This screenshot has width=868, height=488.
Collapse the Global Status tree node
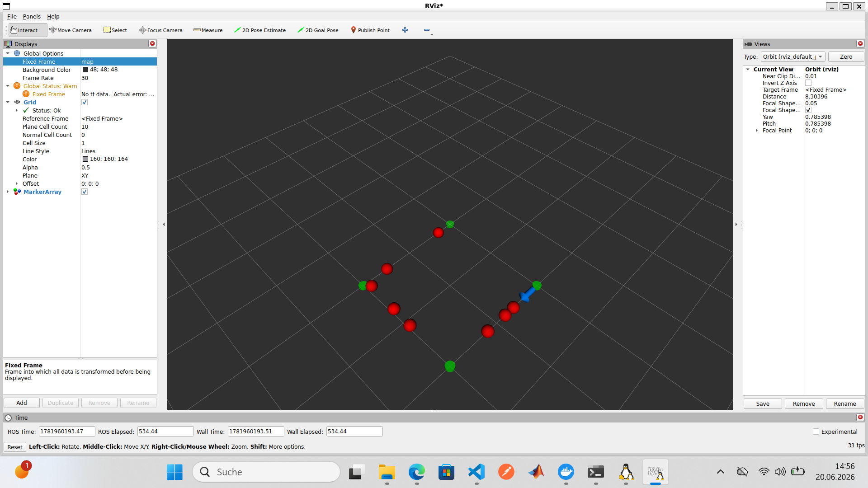tap(8, 86)
